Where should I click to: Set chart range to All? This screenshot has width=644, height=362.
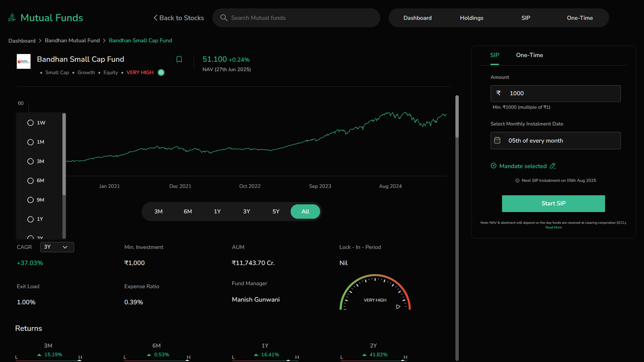(305, 211)
